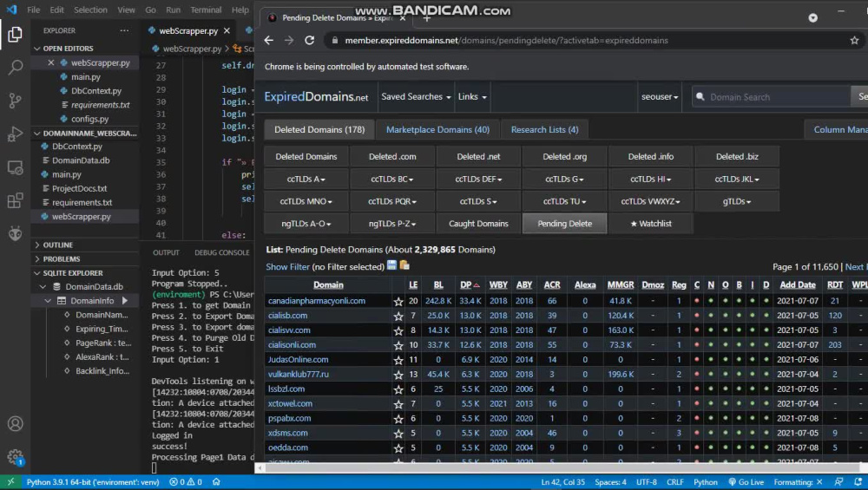Sort table by the DP column header
The height and width of the screenshot is (490, 868).
point(469,284)
